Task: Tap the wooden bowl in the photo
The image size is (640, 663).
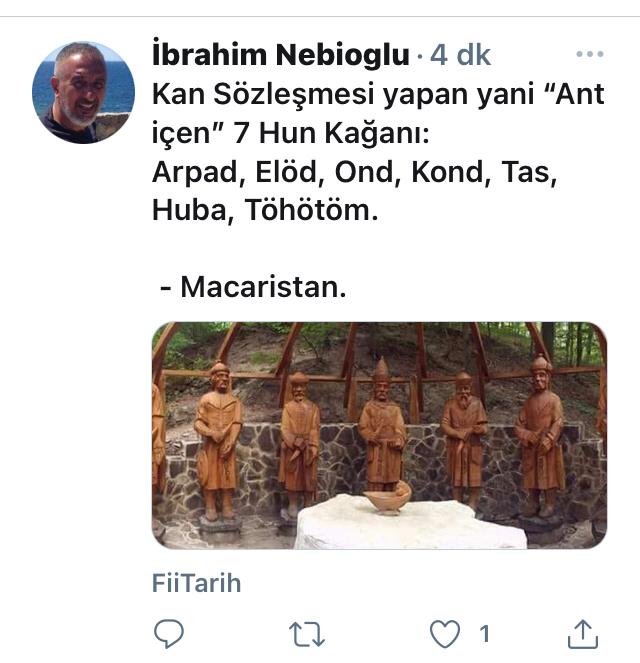Action: click(x=387, y=497)
